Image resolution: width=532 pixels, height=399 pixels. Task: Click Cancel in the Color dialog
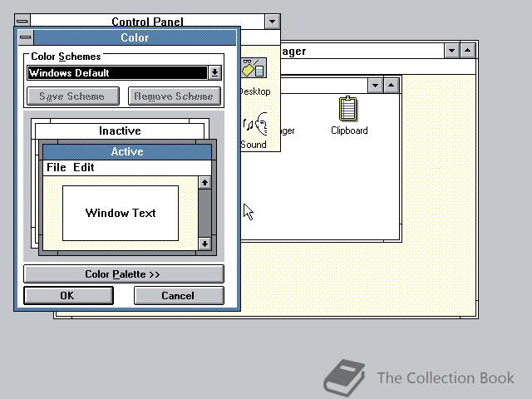(179, 296)
